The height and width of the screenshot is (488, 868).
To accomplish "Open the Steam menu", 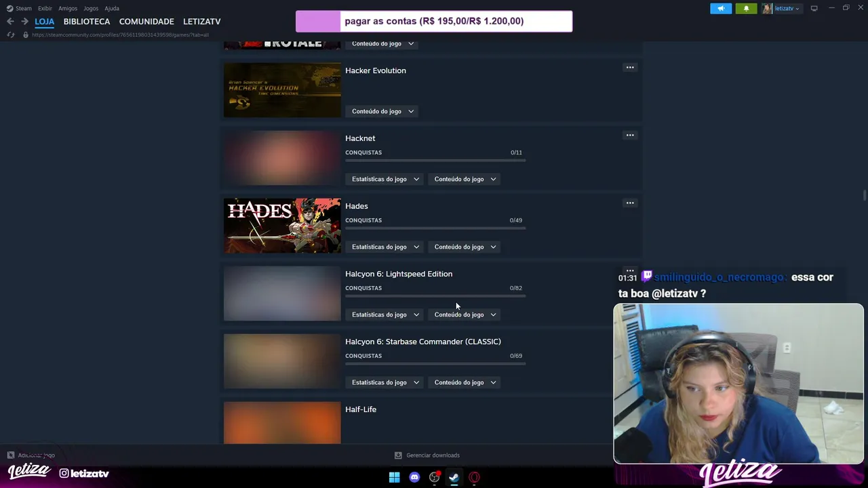I will pyautogui.click(x=24, y=8).
